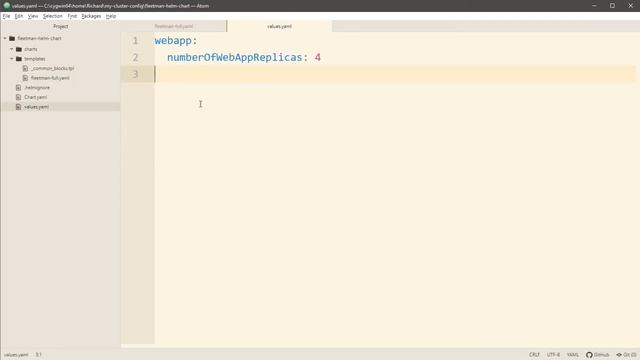The image size is (640, 360).
Task: Click the fleetman-helm-chart folder icon
Action: [x=12, y=38]
